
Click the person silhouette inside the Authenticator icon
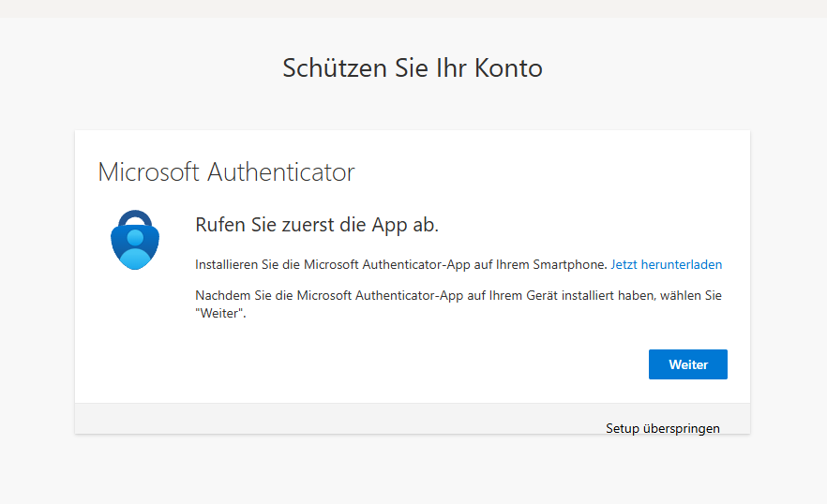tap(135, 251)
